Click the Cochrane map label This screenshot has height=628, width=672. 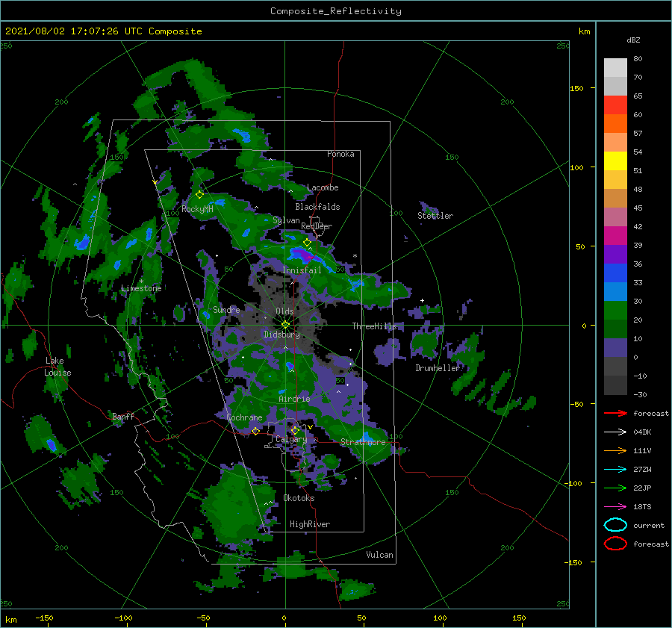tap(244, 417)
